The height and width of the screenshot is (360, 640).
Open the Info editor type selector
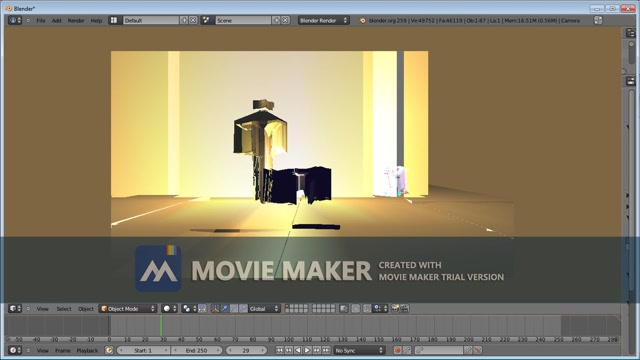15,20
